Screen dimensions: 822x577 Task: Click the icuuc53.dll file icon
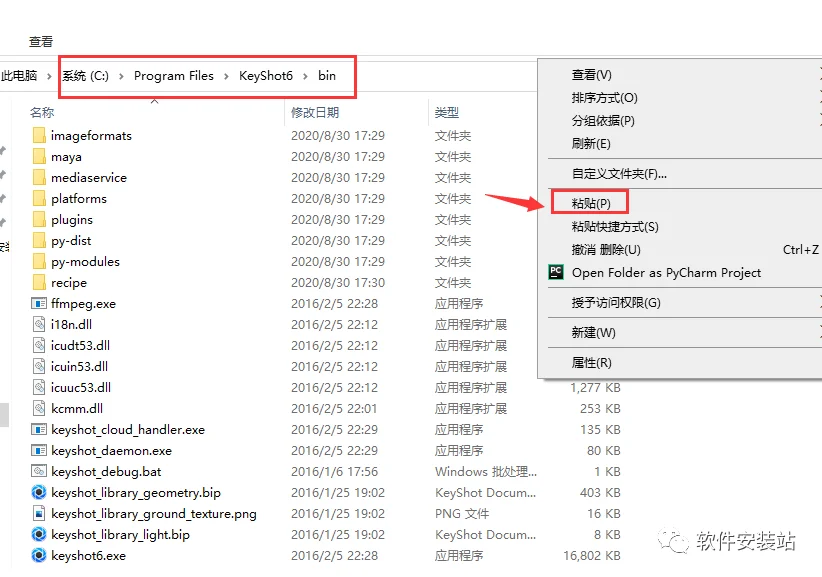coord(39,387)
